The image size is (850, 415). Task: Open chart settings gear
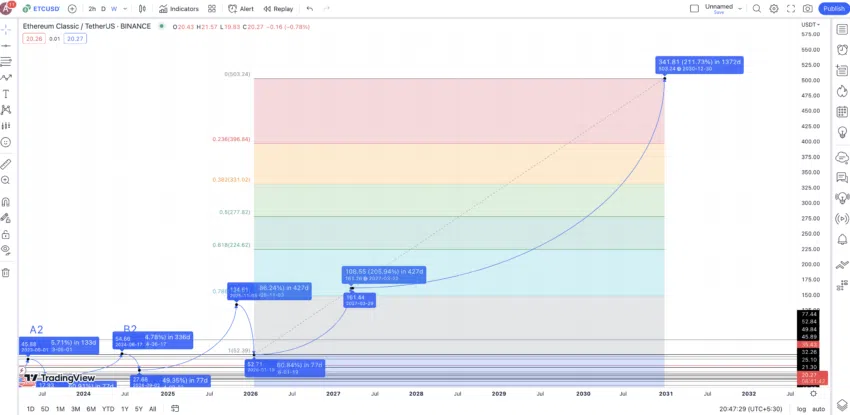774,9
